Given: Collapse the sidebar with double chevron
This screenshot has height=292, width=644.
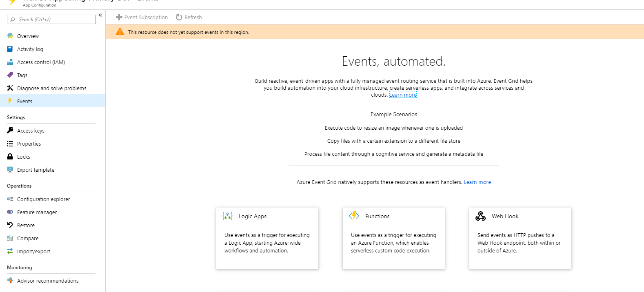Looking at the screenshot, I should pyautogui.click(x=100, y=15).
